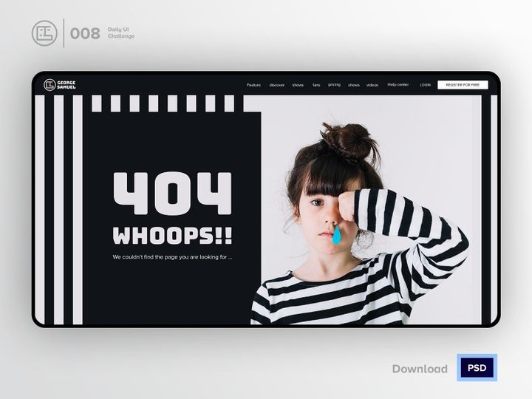The width and height of the screenshot is (532, 399).
Task: Click the George Samuel logo icon in the navbar
Action: click(x=50, y=84)
